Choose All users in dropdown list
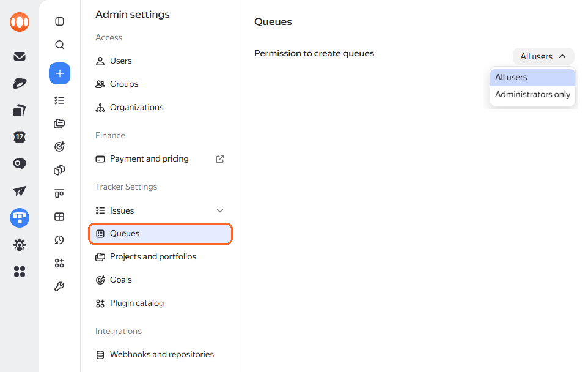588x372 pixels. tap(532, 77)
